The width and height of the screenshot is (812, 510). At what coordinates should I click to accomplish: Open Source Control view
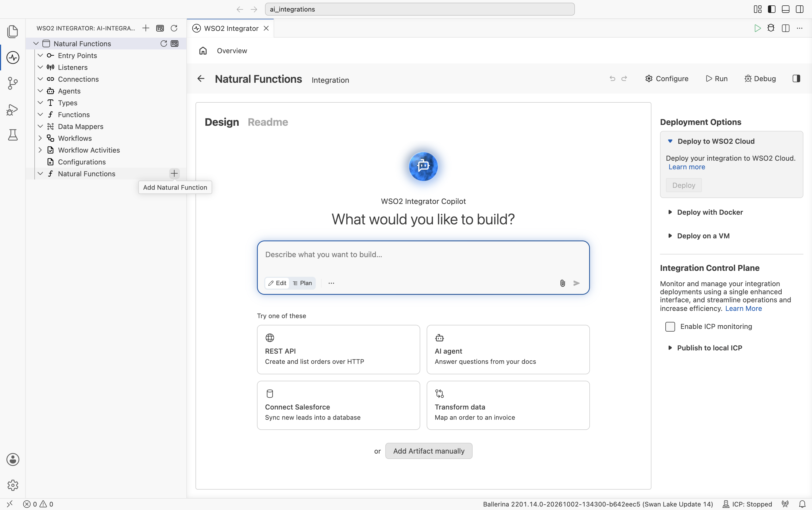pos(12,83)
